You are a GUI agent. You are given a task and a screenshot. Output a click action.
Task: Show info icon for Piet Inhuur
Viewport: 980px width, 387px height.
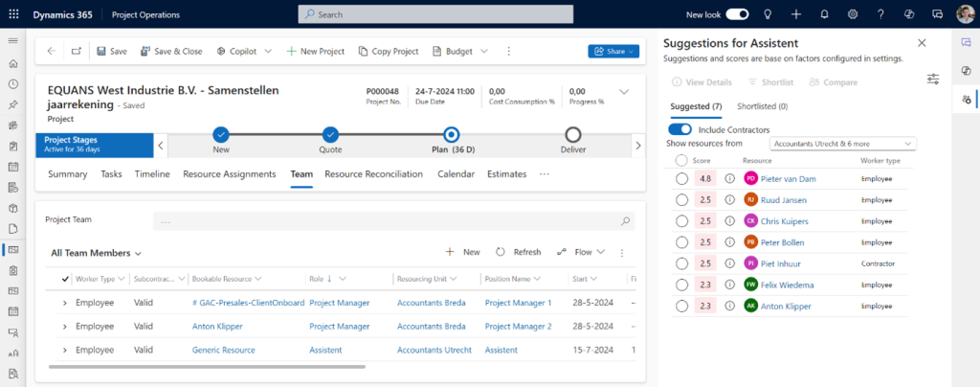coord(728,263)
